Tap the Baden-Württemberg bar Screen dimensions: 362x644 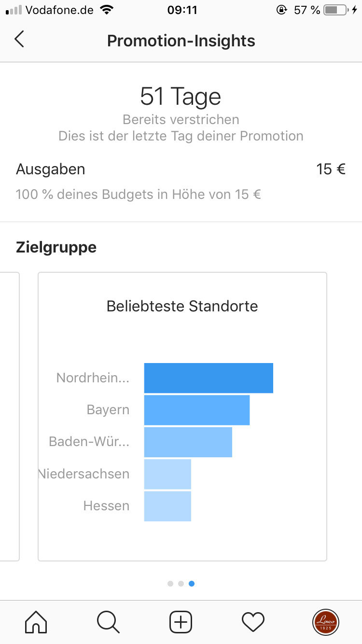click(x=188, y=442)
